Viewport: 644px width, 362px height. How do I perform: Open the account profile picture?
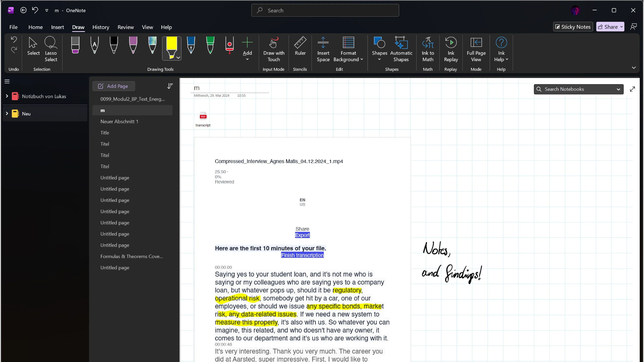coord(575,10)
